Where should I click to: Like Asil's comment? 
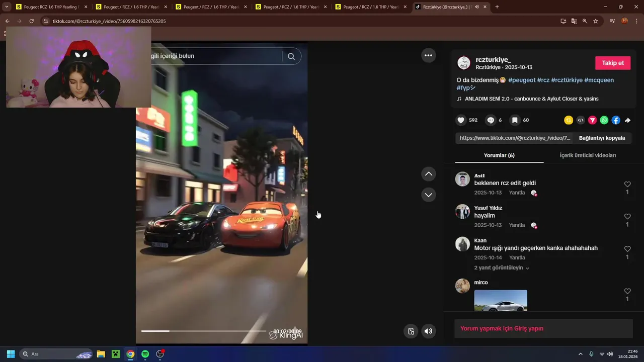627,185
